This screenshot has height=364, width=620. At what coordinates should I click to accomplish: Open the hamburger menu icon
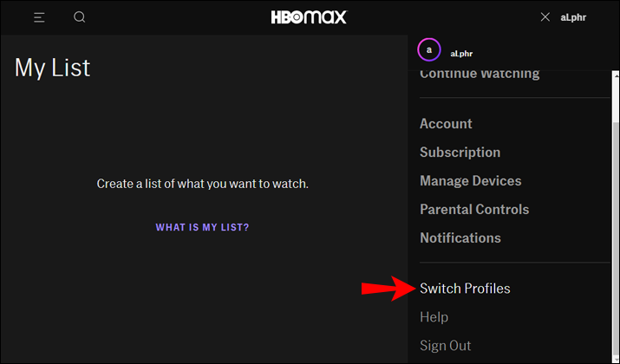tap(39, 17)
